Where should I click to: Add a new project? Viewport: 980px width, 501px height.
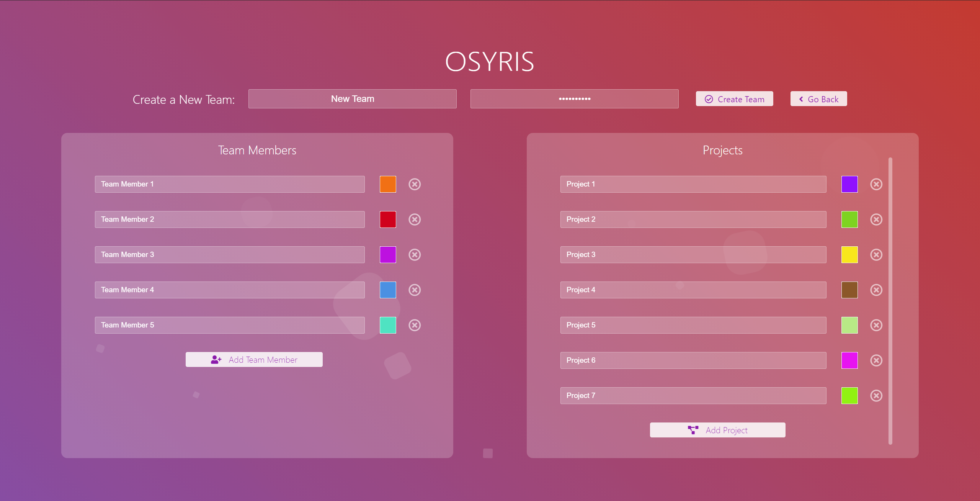point(717,429)
